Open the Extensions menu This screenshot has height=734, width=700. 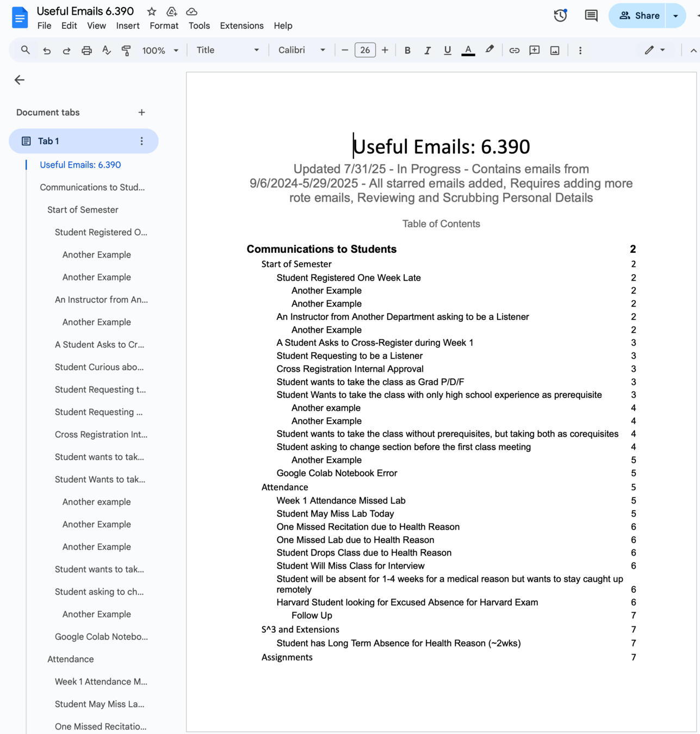tap(241, 26)
